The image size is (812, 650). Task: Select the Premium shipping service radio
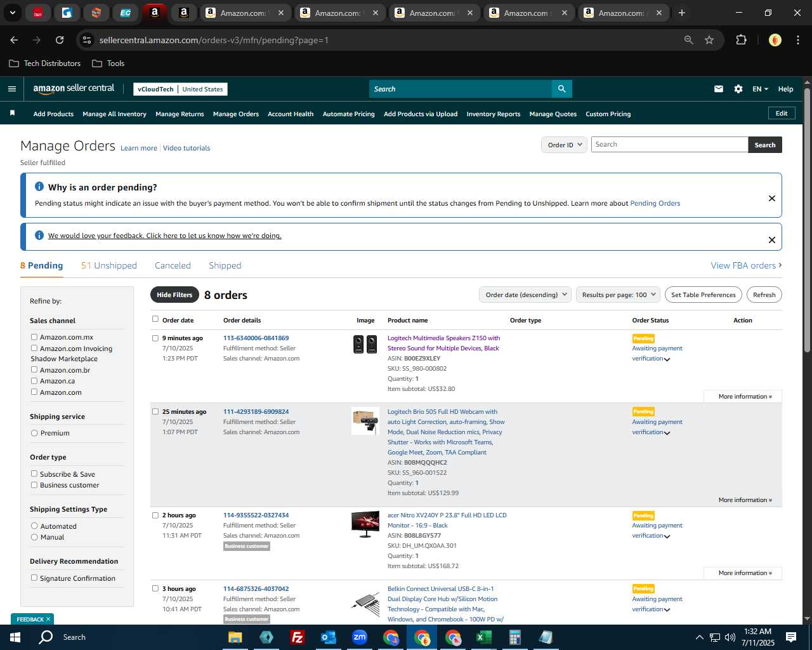(x=34, y=433)
